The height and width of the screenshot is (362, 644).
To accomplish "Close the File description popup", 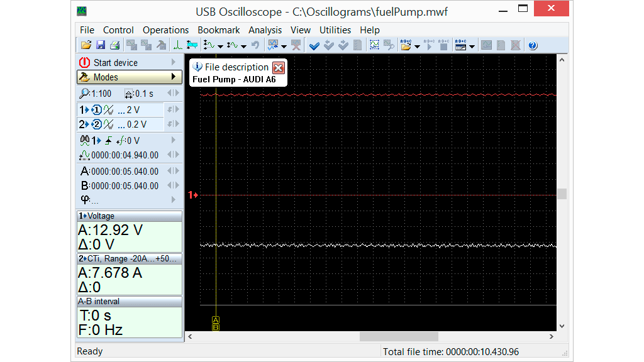I will [x=279, y=68].
